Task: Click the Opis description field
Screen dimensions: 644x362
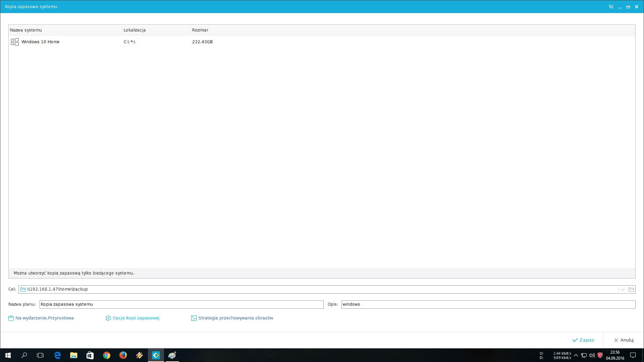Action: click(488, 304)
